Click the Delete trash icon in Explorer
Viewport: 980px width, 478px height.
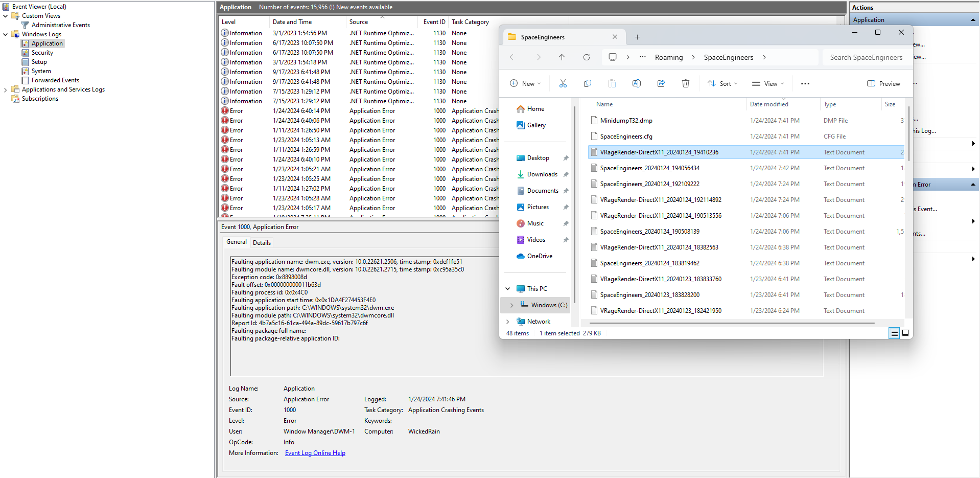coord(685,84)
